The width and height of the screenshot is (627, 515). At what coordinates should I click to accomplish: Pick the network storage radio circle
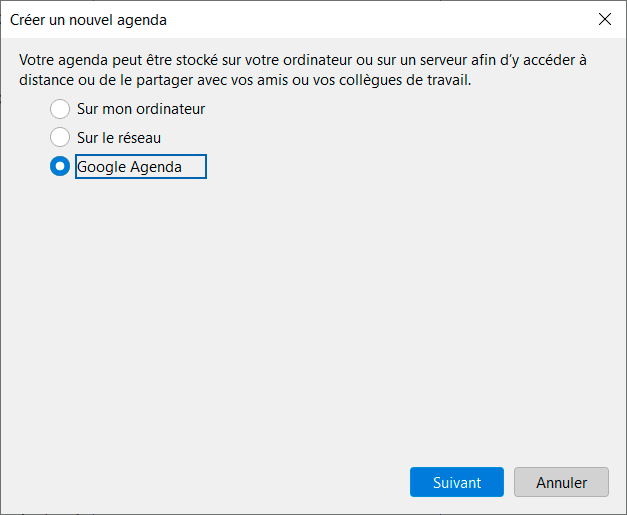click(60, 138)
